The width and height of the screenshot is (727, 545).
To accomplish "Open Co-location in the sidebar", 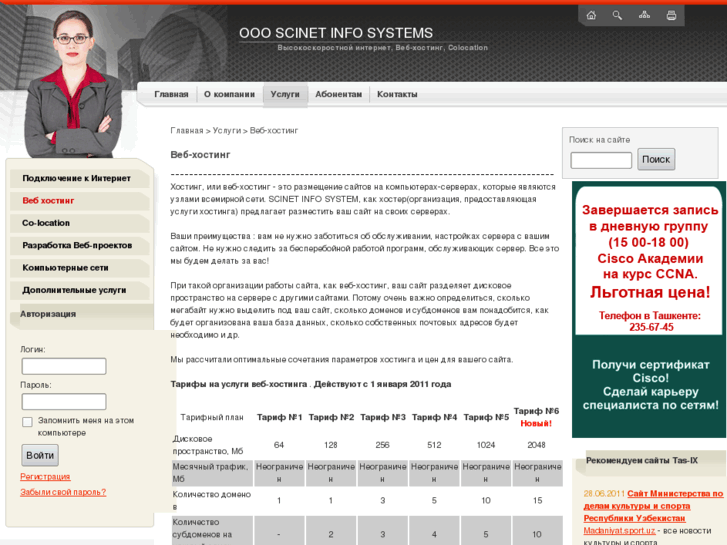I will pyautogui.click(x=46, y=223).
